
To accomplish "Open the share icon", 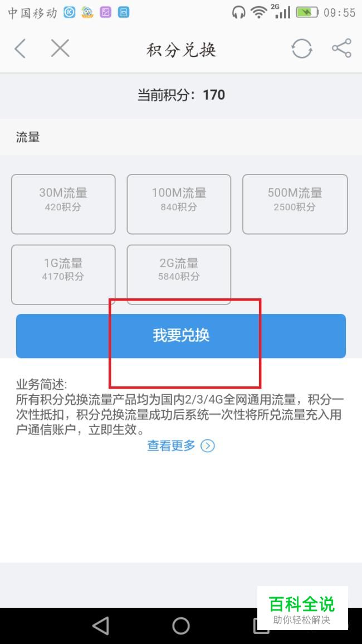I will pos(341,48).
